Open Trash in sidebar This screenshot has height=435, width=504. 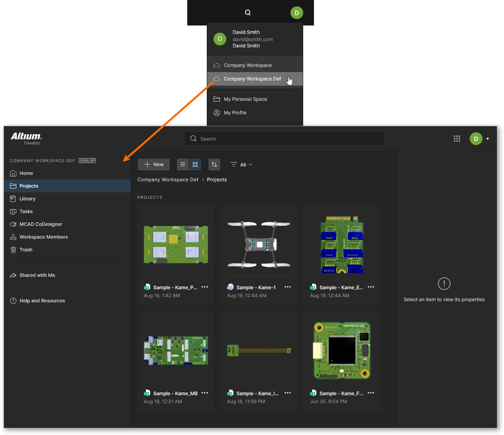tap(67, 250)
